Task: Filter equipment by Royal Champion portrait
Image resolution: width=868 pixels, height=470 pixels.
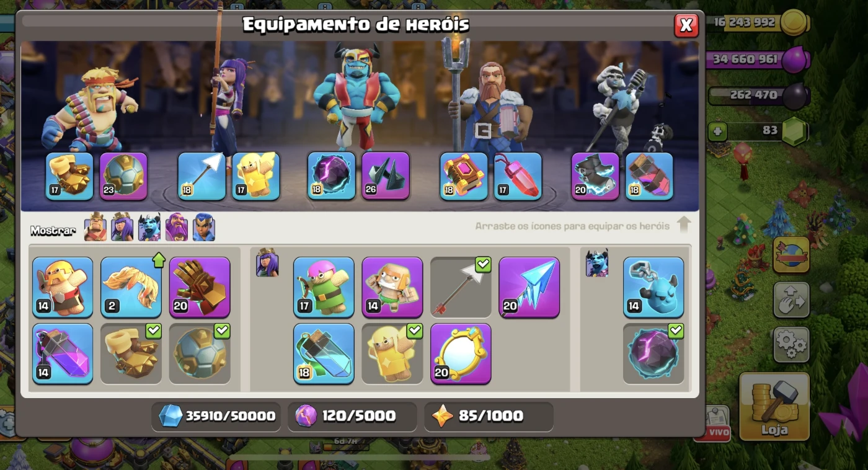Action: pyautogui.click(x=204, y=227)
